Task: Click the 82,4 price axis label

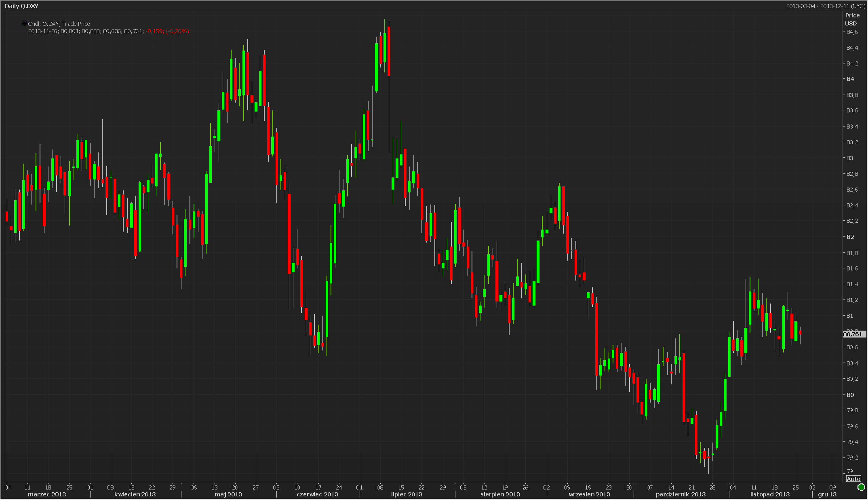Action: pos(852,205)
